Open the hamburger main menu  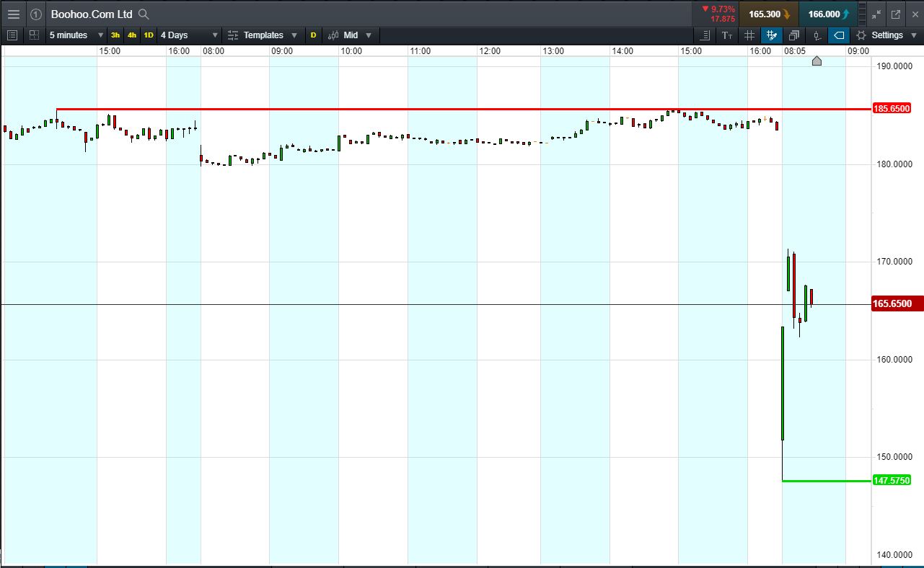(14, 14)
